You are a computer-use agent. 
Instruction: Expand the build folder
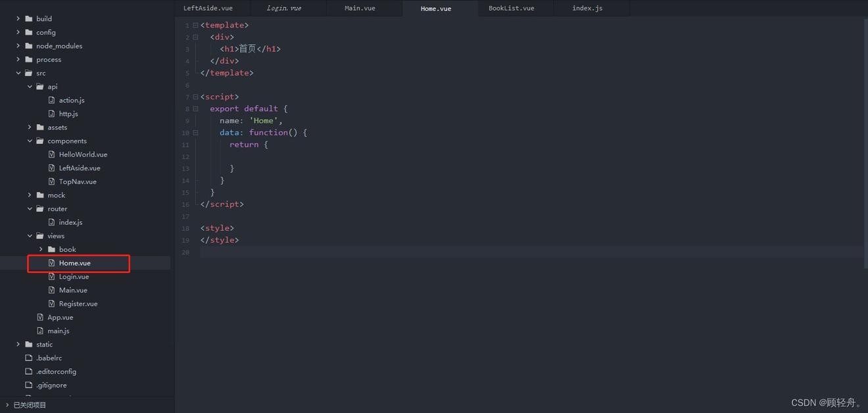click(x=18, y=19)
